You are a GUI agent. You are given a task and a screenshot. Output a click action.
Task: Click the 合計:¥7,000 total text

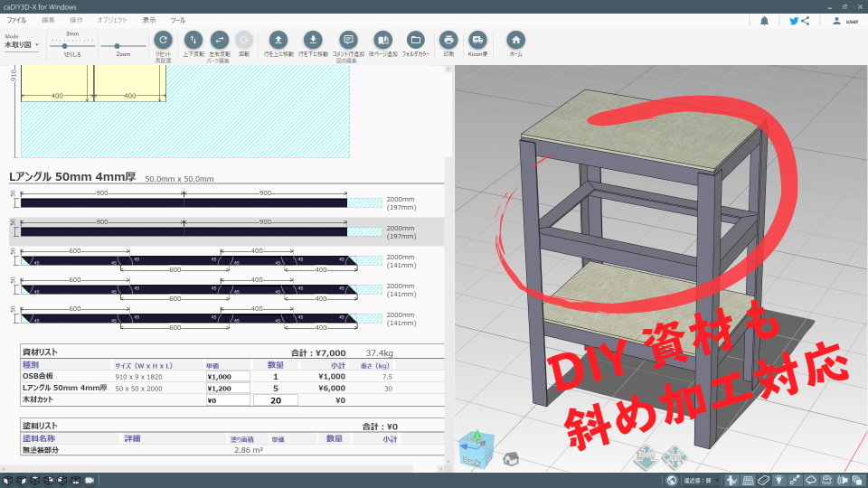[318, 353]
